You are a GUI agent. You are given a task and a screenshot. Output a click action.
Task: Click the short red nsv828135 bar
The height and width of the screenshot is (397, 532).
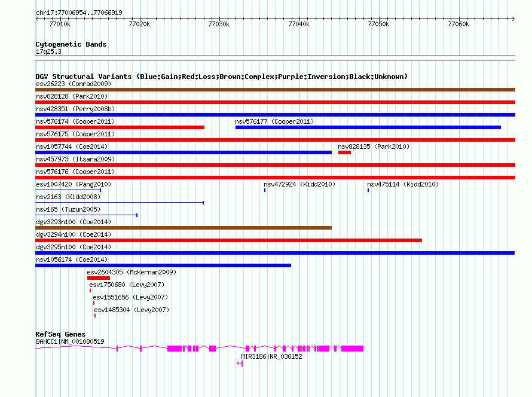coord(344,152)
